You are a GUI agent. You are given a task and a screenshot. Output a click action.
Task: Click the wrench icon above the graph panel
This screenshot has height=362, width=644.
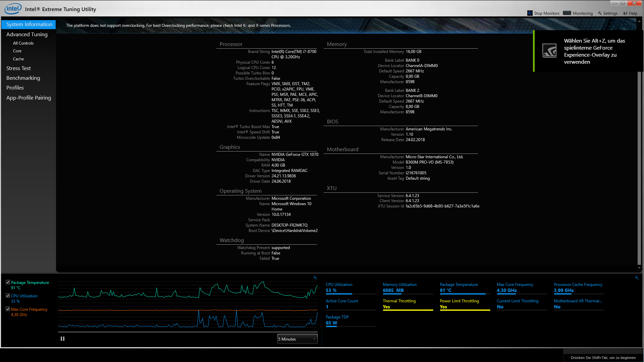(x=315, y=278)
